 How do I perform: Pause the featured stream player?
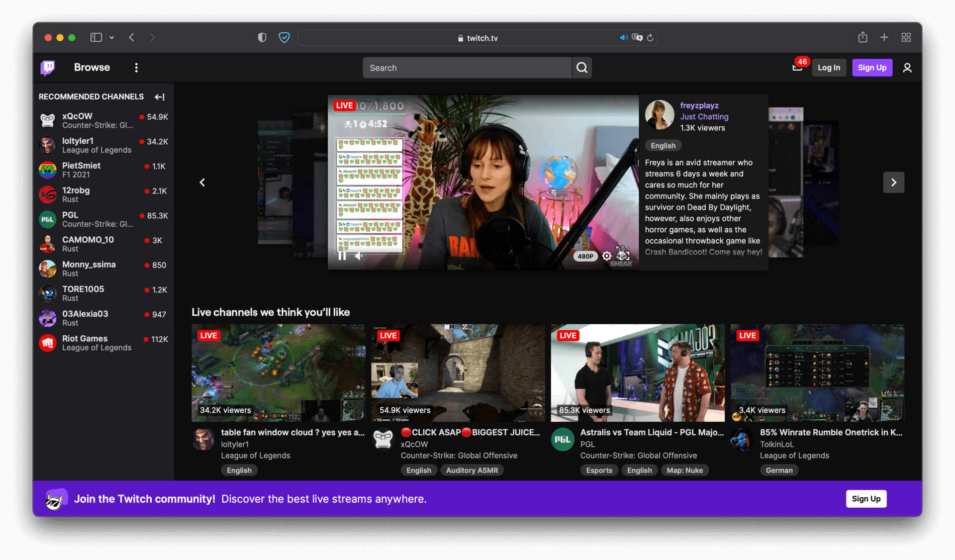[x=342, y=256]
